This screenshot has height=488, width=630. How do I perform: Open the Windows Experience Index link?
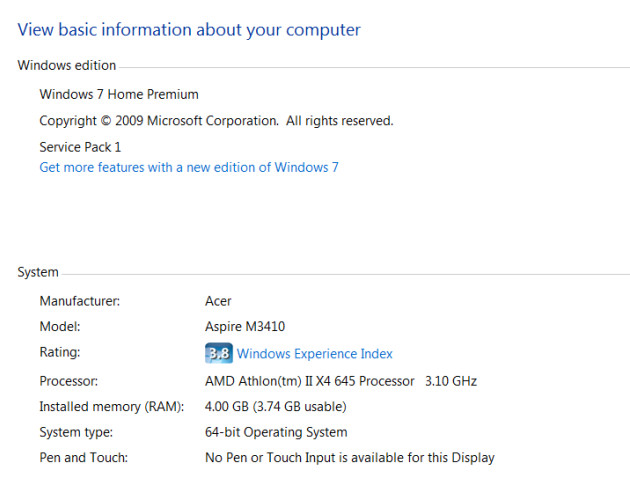[x=314, y=354]
